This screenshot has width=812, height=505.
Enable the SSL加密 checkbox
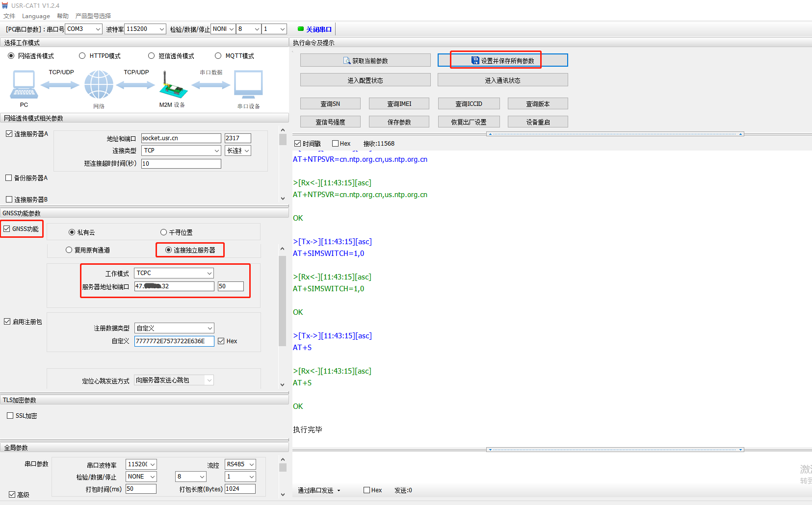(10, 416)
